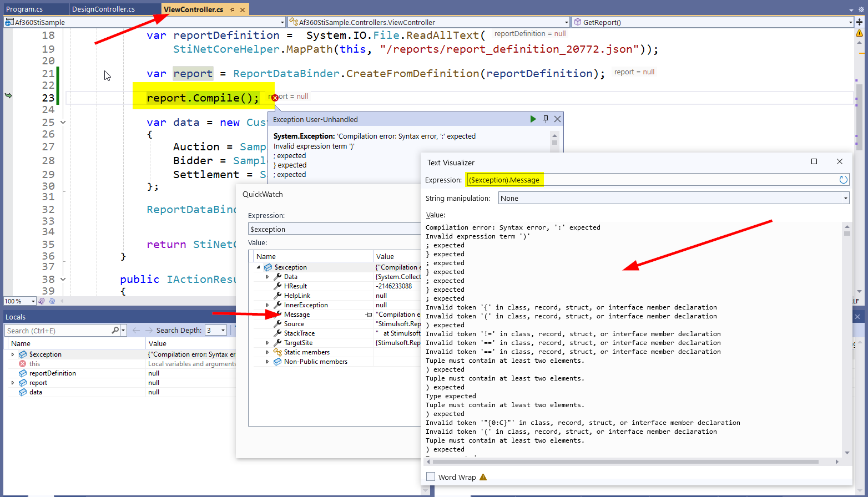
Task: Continue execution via green play icon in exception popup
Action: 533,119
